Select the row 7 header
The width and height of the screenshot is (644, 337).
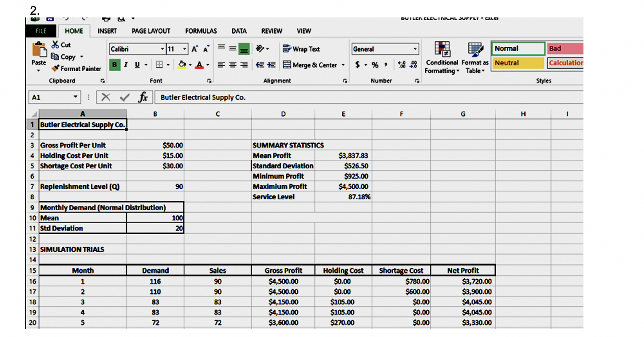pyautogui.click(x=32, y=186)
